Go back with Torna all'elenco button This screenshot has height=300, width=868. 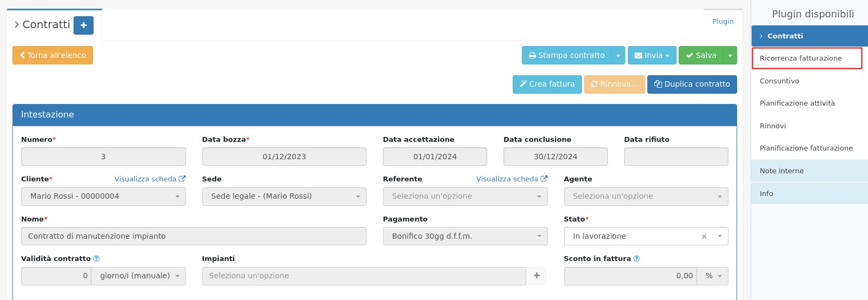tap(52, 55)
